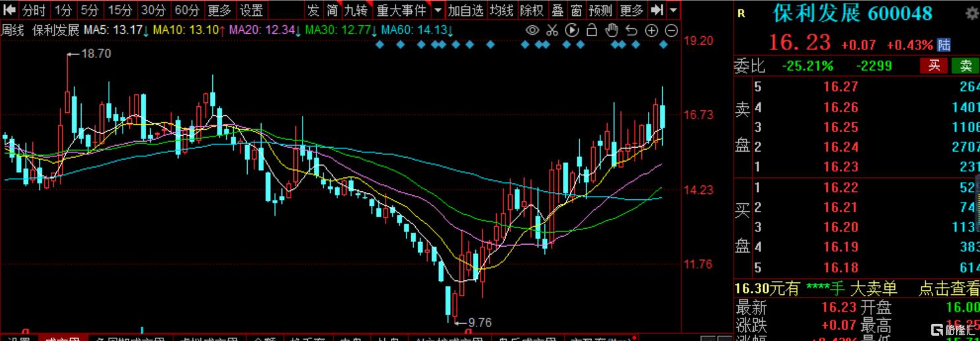Click the 发 toolbar button
Viewport: 980px width, 341px height.
tap(314, 10)
